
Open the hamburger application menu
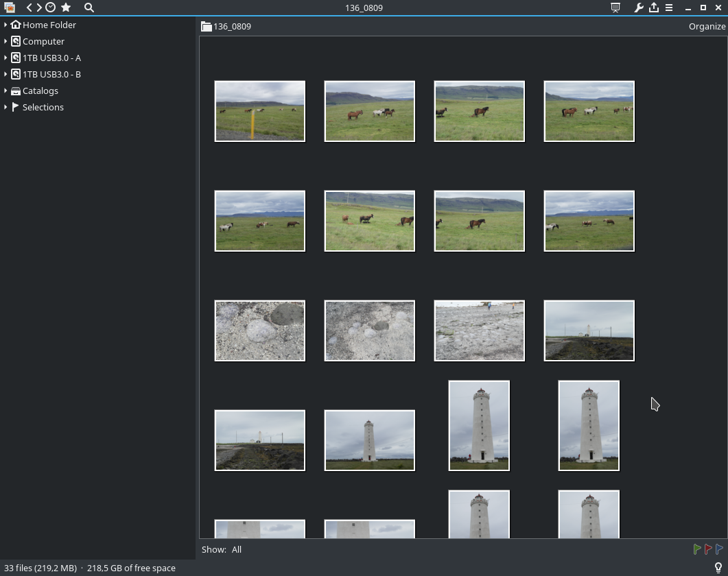(669, 8)
